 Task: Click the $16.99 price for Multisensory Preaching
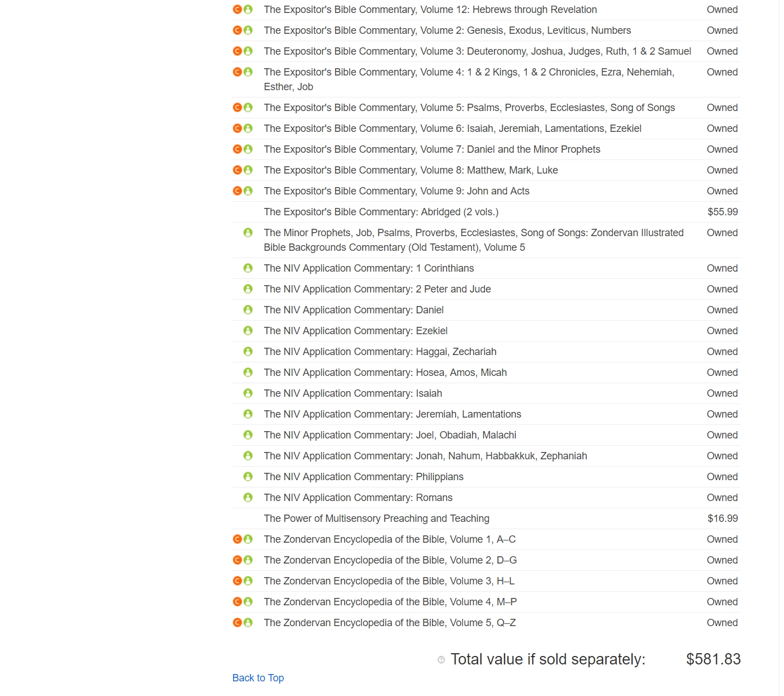[723, 518]
